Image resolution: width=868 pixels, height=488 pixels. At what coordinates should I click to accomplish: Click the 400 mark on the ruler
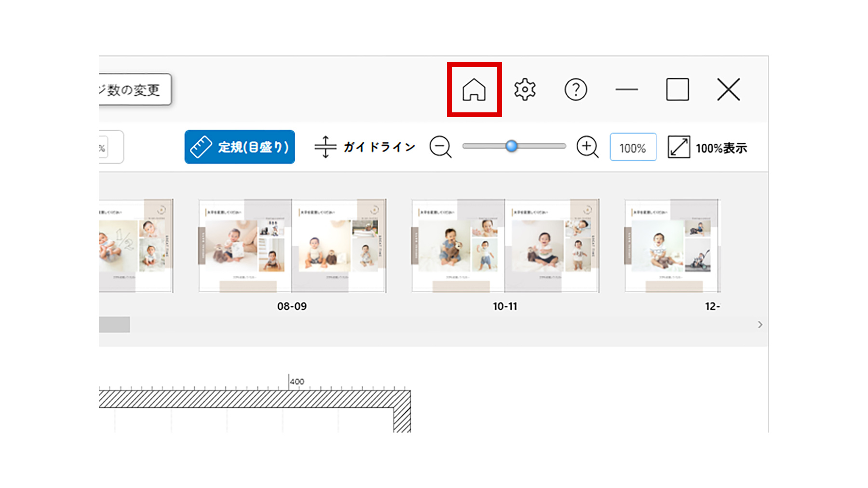tap(297, 381)
